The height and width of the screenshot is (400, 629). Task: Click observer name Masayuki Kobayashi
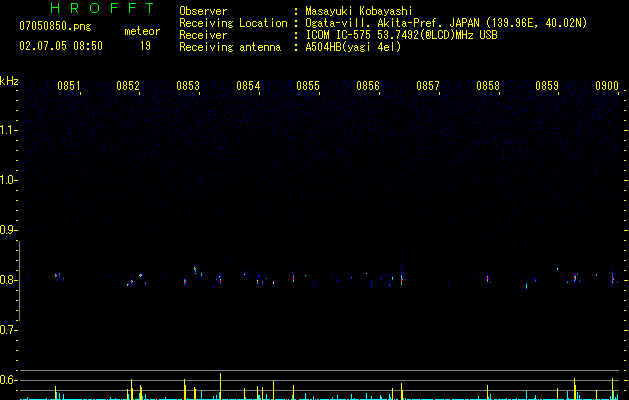pos(359,11)
